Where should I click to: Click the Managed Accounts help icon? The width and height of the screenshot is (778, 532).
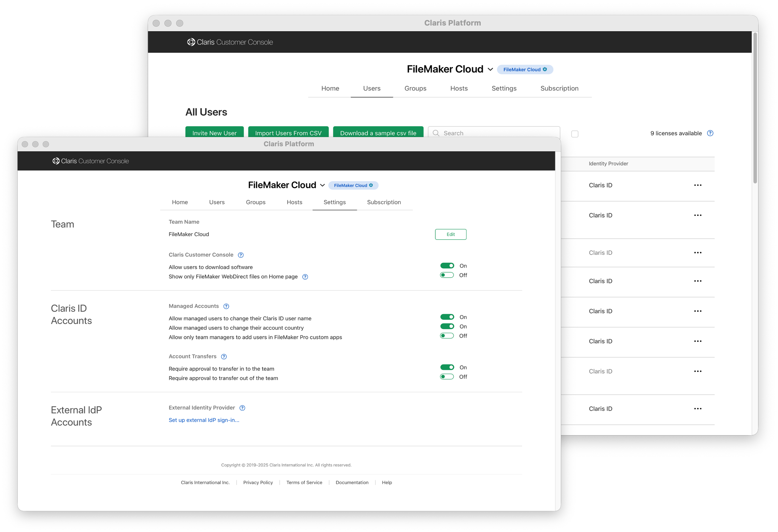226,307
